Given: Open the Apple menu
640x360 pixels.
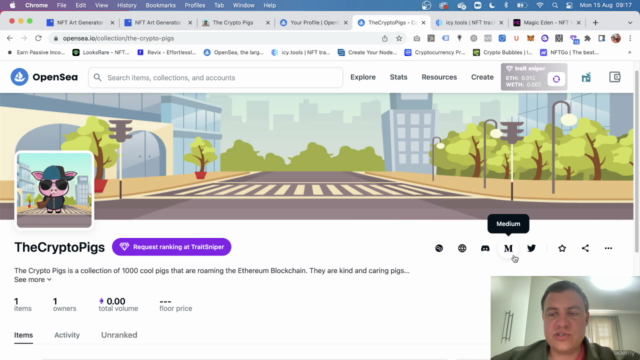Looking at the screenshot, I should [x=13, y=5].
